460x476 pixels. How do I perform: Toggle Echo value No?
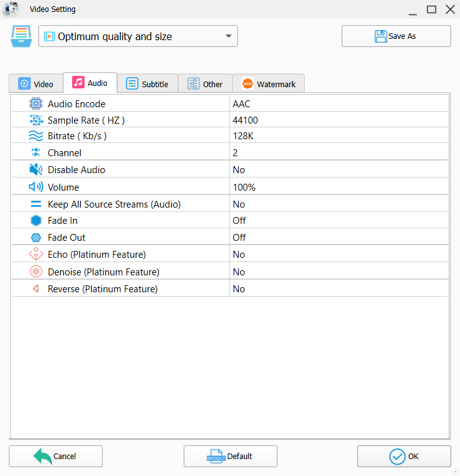339,254
